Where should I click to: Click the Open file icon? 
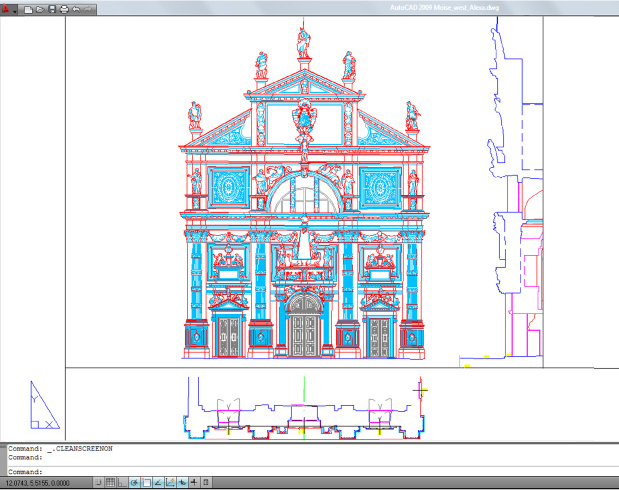(40, 9)
